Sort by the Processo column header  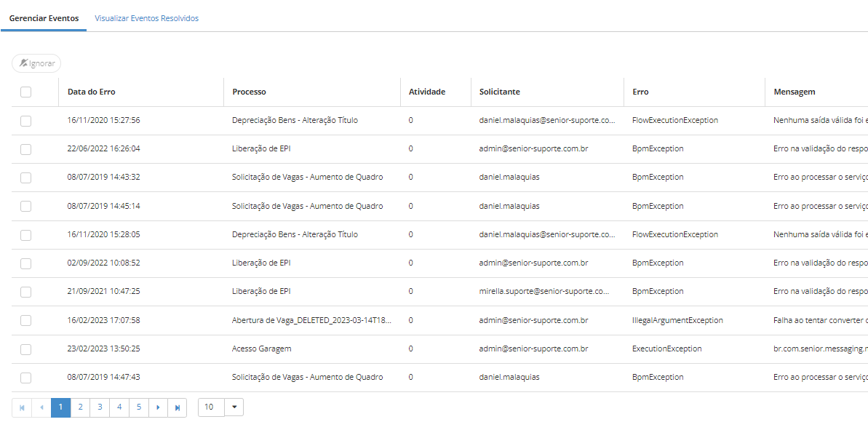249,92
